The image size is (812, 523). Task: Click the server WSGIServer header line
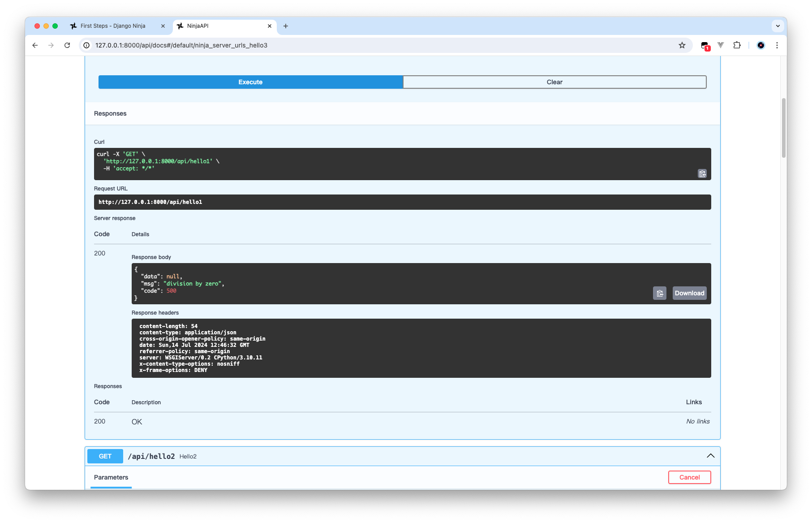click(201, 358)
